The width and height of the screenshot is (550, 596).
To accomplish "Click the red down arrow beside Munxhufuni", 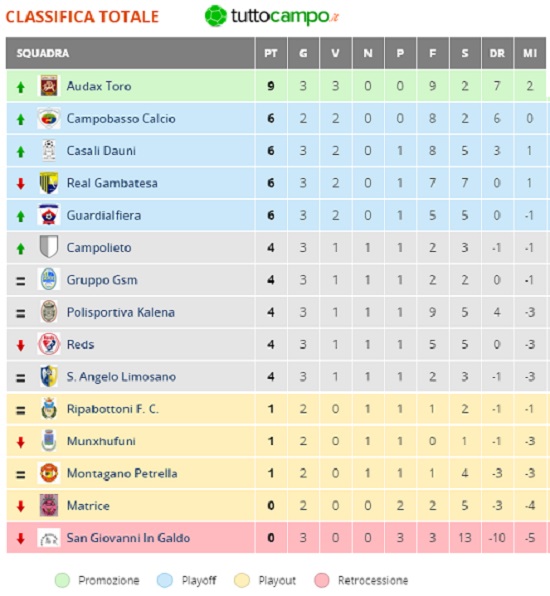I will (21, 442).
